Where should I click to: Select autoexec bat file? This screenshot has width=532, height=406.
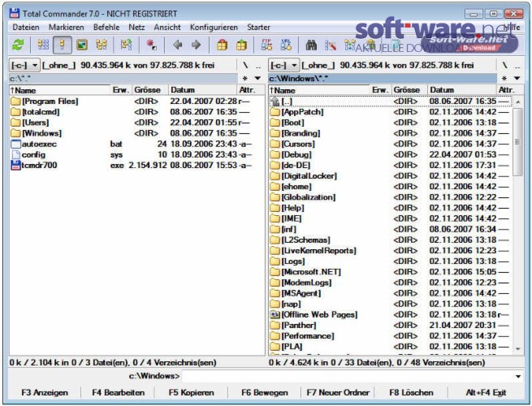tap(137, 144)
